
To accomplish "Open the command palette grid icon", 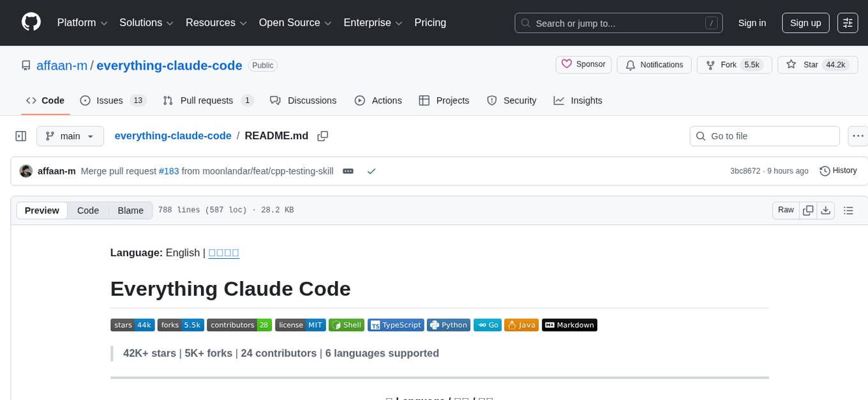I will pos(847,22).
